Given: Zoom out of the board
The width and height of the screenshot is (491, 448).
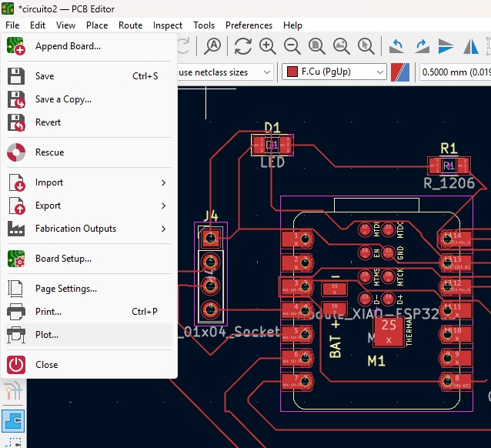Looking at the screenshot, I should point(292,46).
